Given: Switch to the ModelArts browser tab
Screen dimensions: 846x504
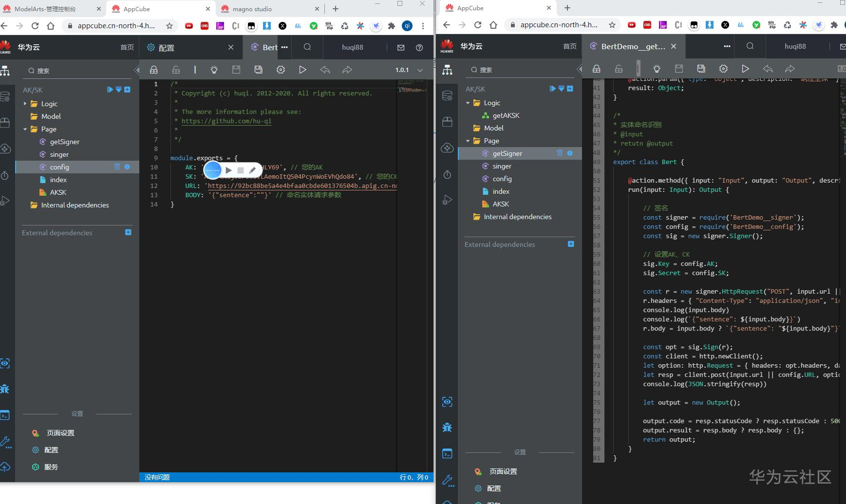Looking at the screenshot, I should (52, 9).
